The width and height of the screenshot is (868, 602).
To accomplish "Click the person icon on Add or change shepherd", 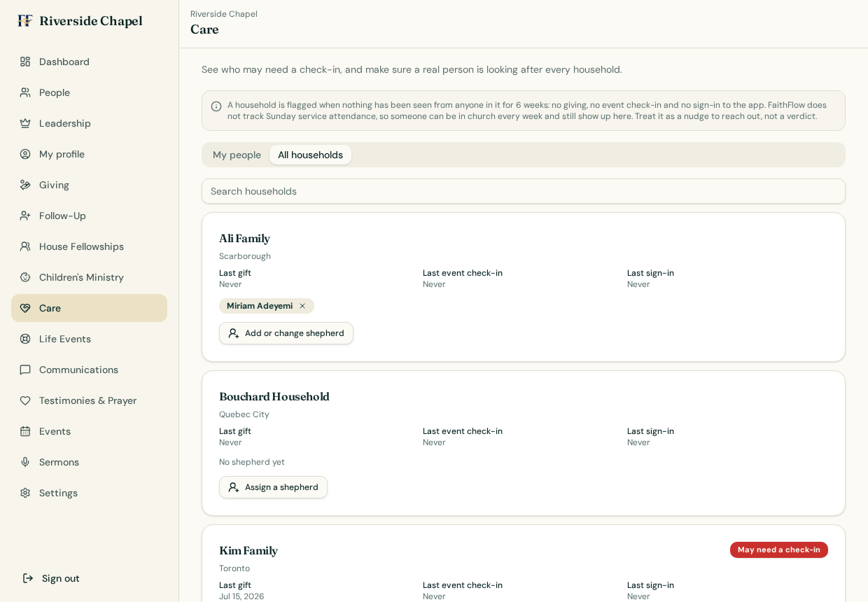I will click(234, 333).
